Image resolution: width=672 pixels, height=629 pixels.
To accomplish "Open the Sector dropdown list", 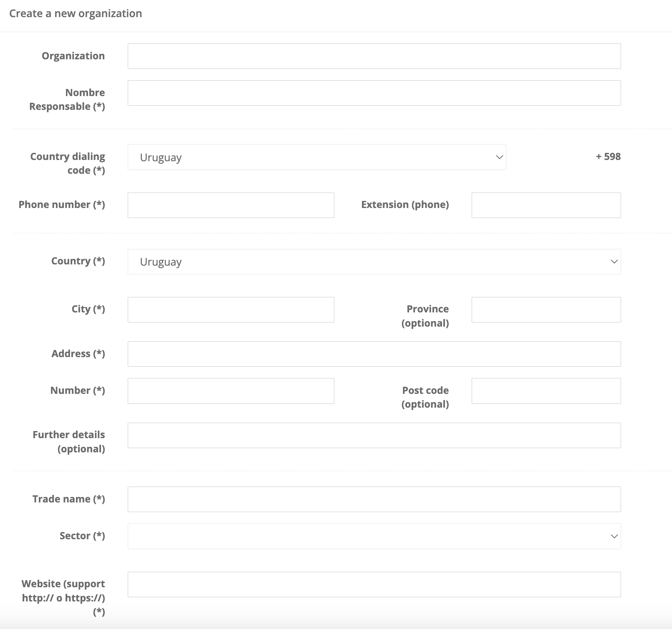I will pyautogui.click(x=374, y=536).
